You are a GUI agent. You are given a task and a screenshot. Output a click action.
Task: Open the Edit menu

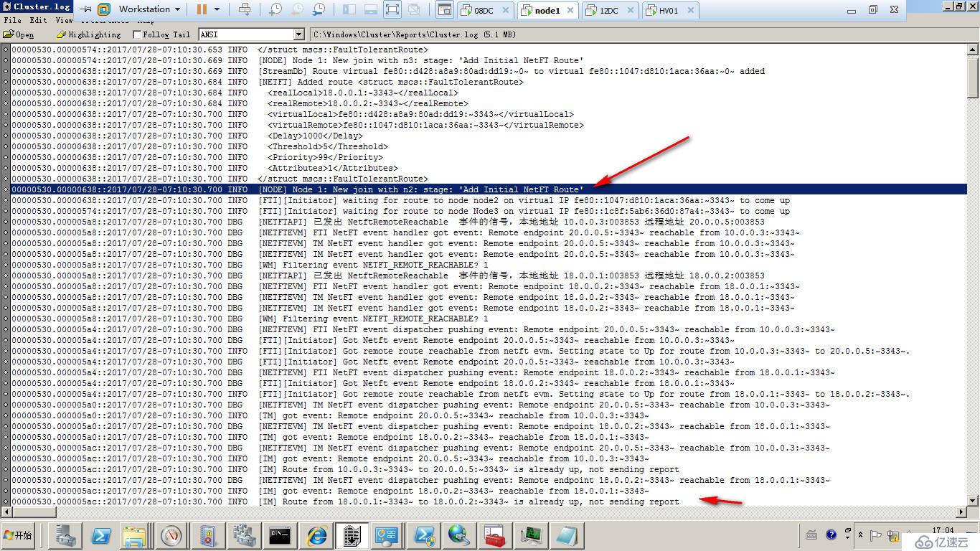pos(38,20)
